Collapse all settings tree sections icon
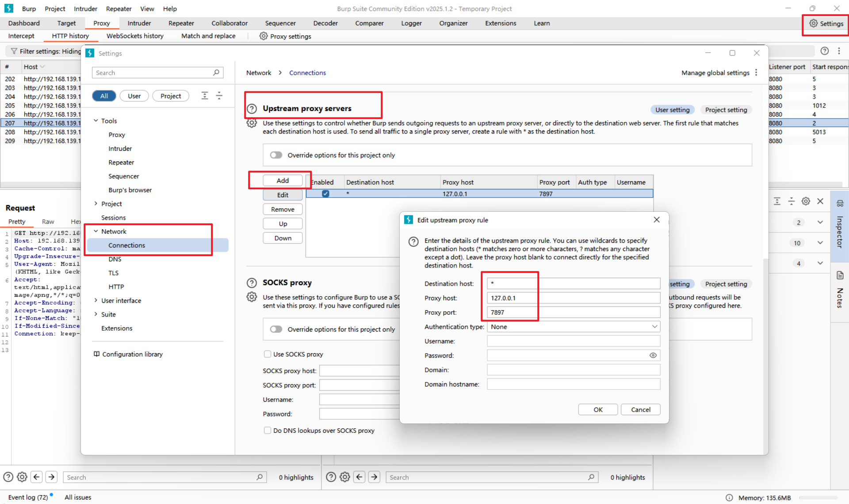849x504 pixels. tap(219, 95)
